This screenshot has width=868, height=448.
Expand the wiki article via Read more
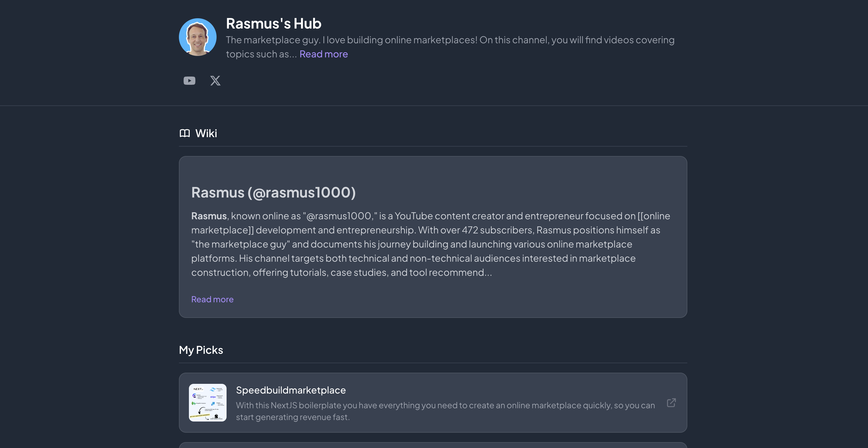[x=212, y=299]
